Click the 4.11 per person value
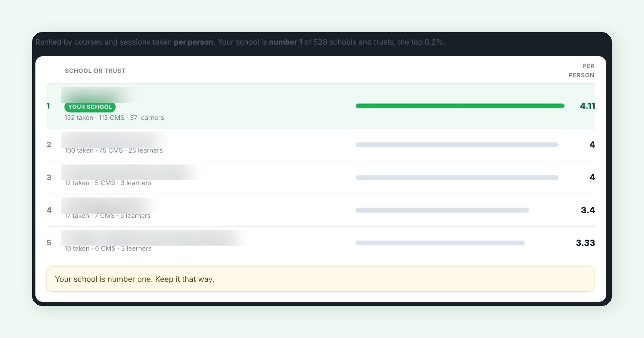The image size is (644, 338). point(587,106)
